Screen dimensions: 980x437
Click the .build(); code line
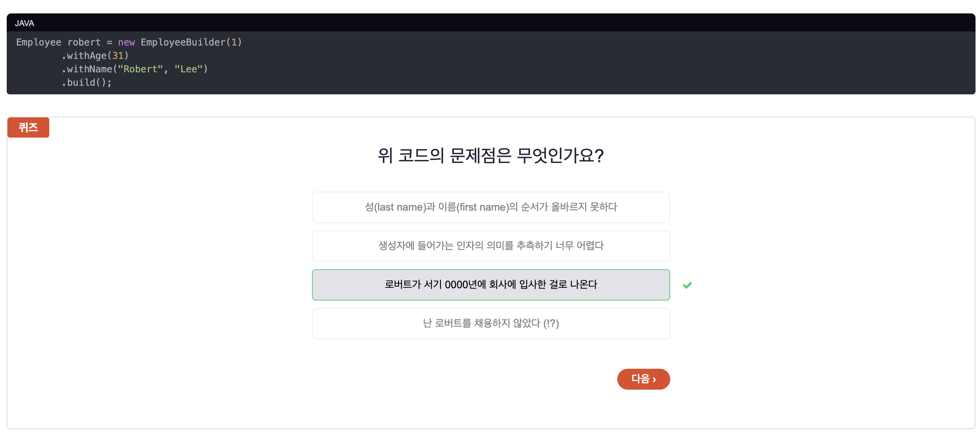[x=87, y=82]
